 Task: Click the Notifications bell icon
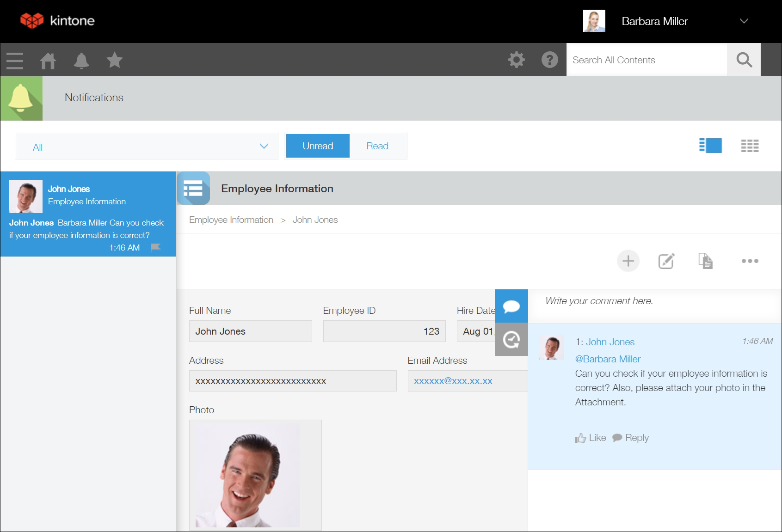pos(81,60)
